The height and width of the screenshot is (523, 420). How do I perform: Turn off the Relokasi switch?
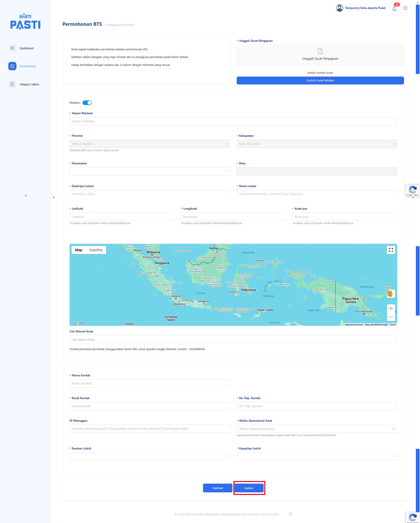[x=87, y=103]
